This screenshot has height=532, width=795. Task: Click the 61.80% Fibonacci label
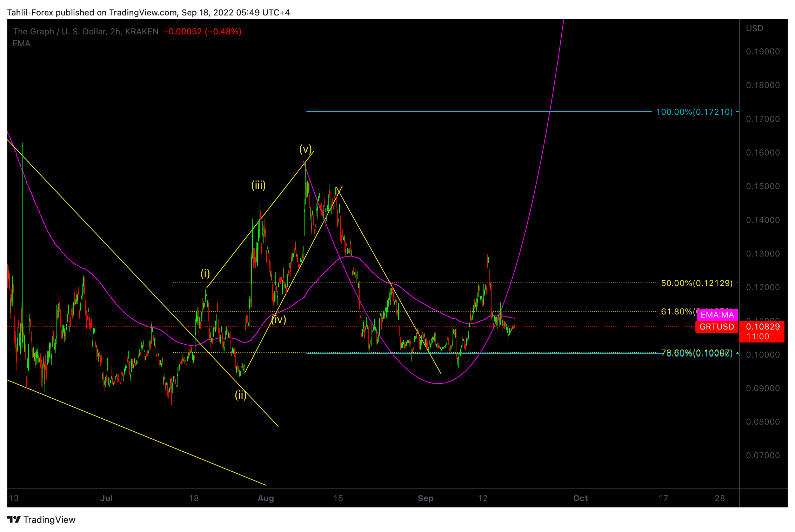tap(678, 312)
